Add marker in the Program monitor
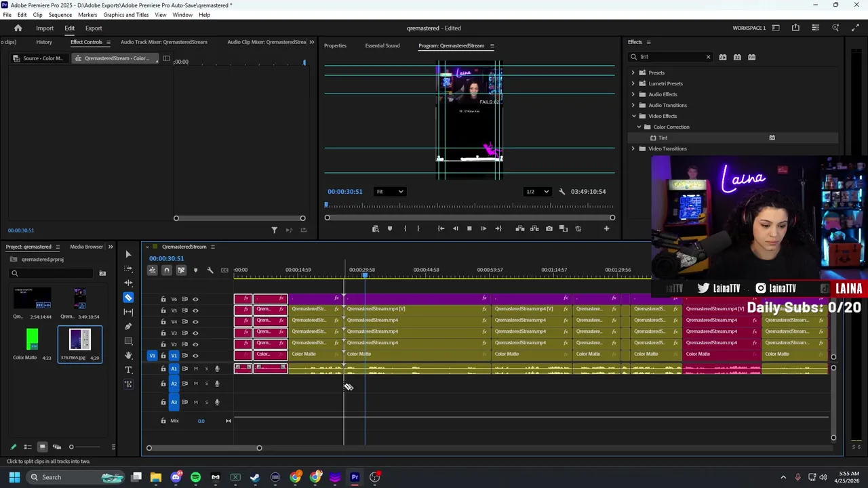Image resolution: width=868 pixels, height=488 pixels. 390,228
